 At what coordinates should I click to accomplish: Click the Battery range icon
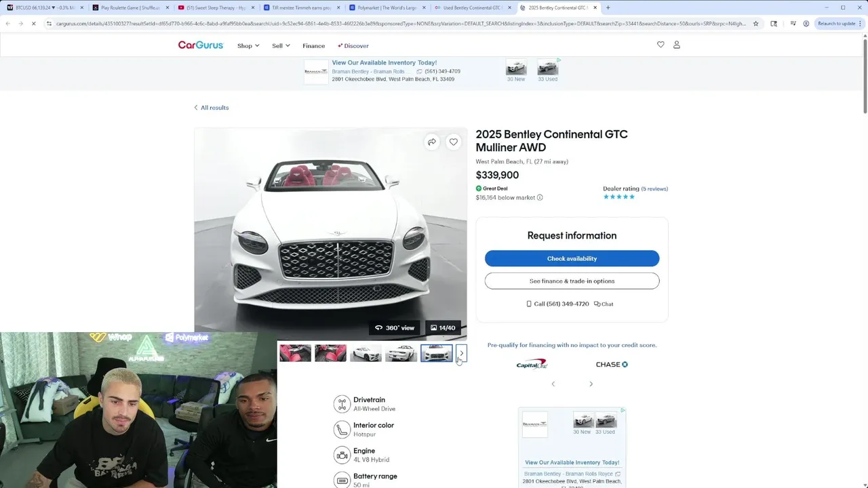(342, 480)
